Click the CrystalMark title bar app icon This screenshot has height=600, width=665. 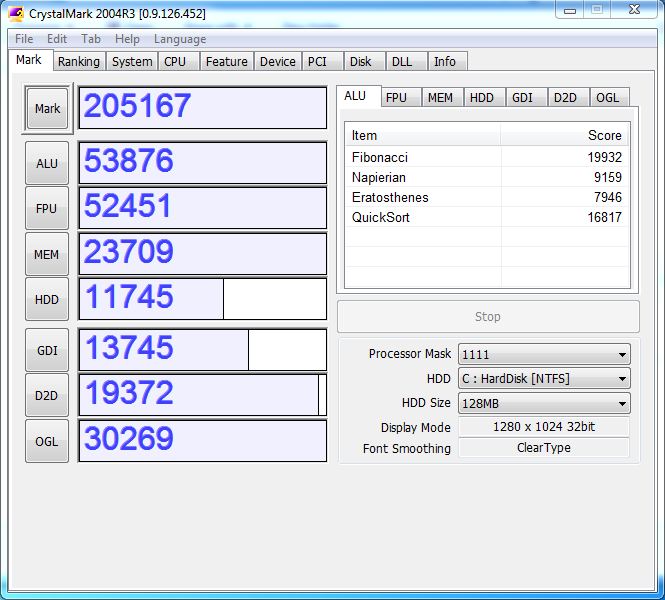click(x=16, y=13)
